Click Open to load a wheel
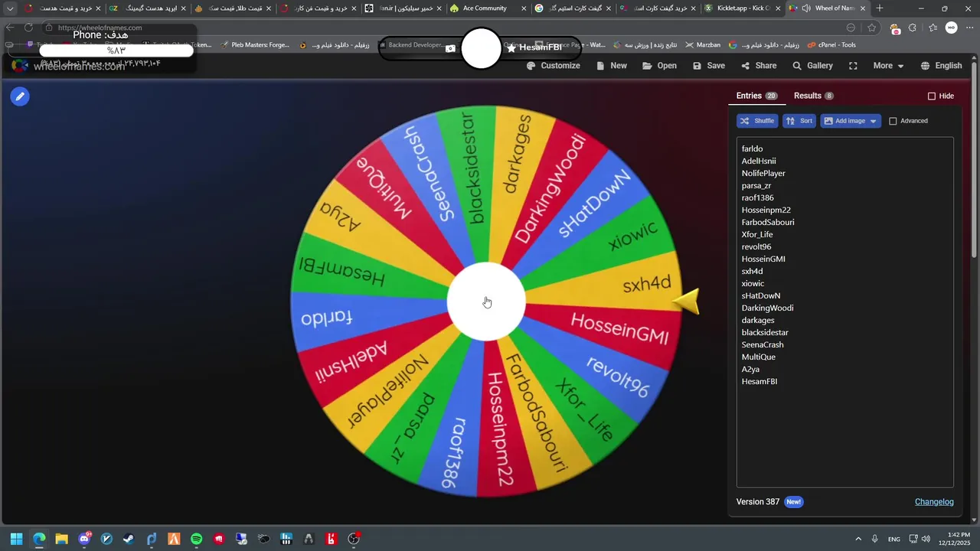Screen dimensions: 980x551 point(659,66)
